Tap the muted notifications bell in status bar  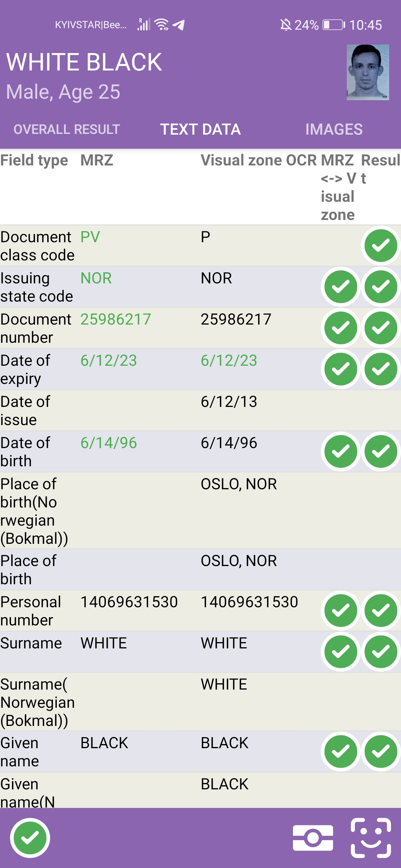pos(286,25)
